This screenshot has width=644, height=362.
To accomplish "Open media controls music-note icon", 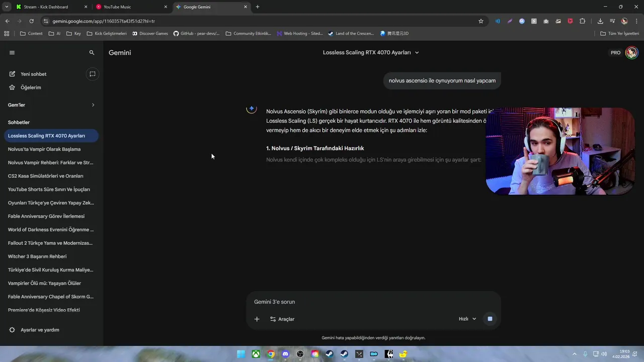I will tap(612, 21).
